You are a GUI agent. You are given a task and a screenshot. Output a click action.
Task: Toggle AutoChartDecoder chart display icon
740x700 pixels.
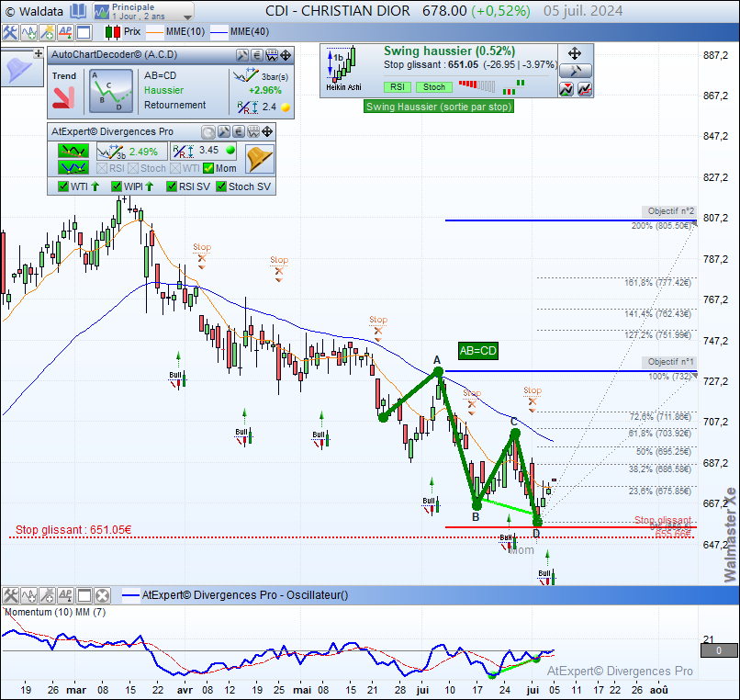(272, 55)
